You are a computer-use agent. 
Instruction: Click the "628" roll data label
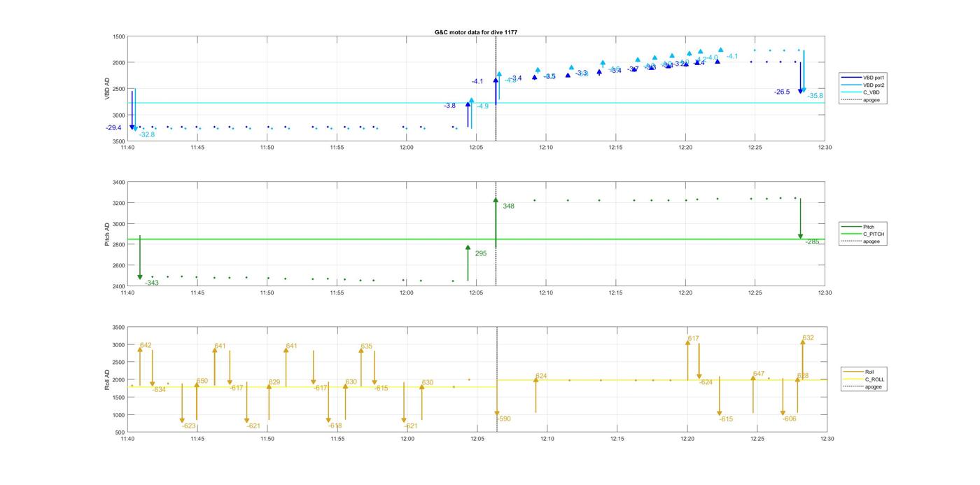pyautogui.click(x=803, y=376)
